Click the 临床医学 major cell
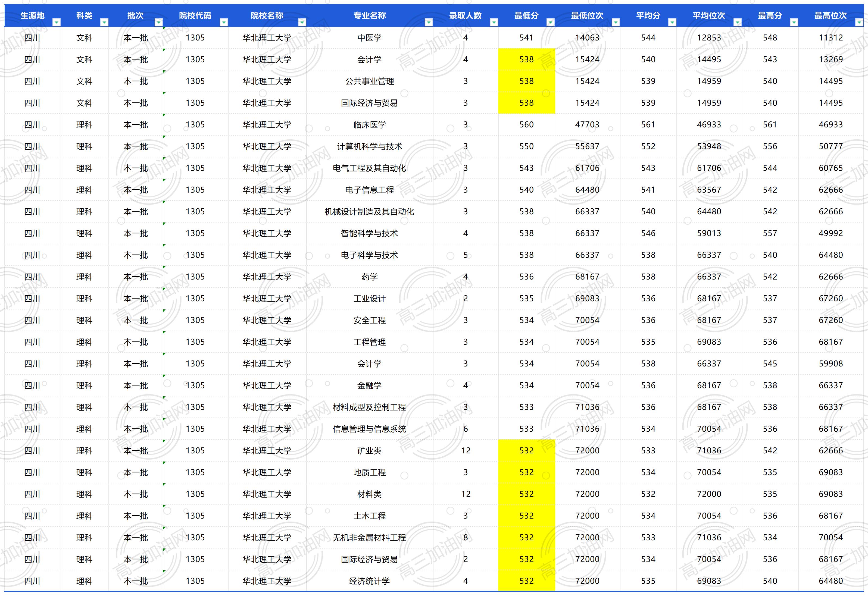The height and width of the screenshot is (596, 868). pyautogui.click(x=369, y=125)
